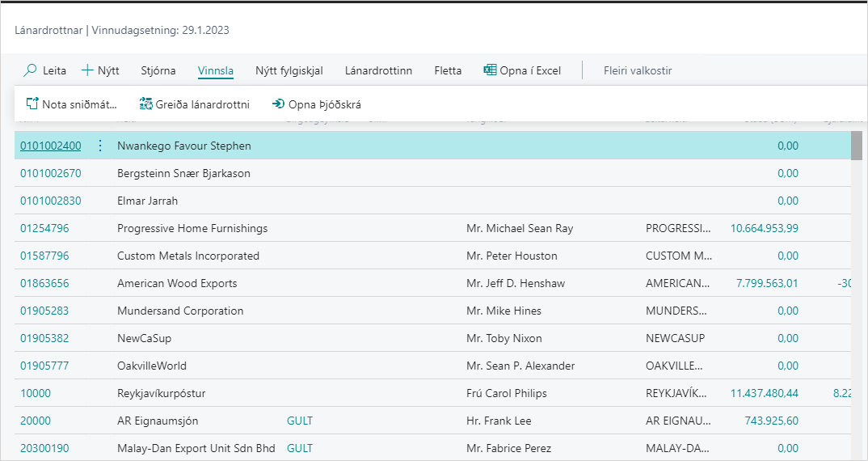The image size is (868, 461).
Task: Click the Opna Þjóðskrá arrow icon
Action: [x=279, y=104]
